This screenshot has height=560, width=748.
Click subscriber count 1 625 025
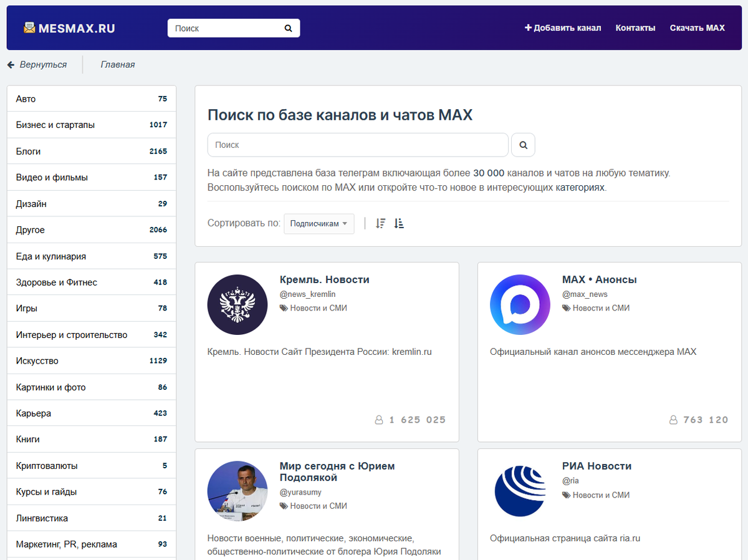(x=418, y=420)
